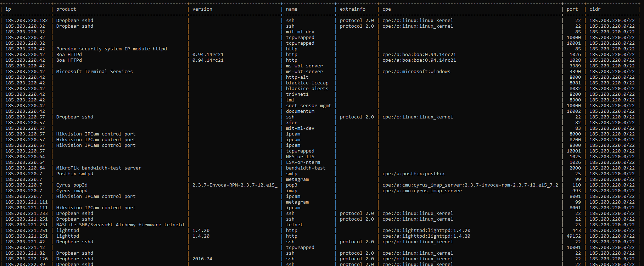Click the 'cidr' column header
The width and height of the screenshot is (644, 266).
click(x=595, y=9)
